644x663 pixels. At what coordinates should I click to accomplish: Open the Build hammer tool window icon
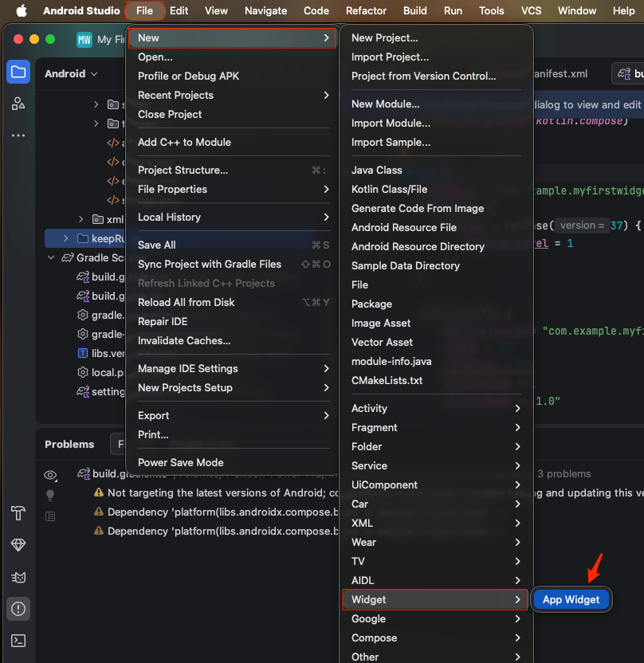18,513
